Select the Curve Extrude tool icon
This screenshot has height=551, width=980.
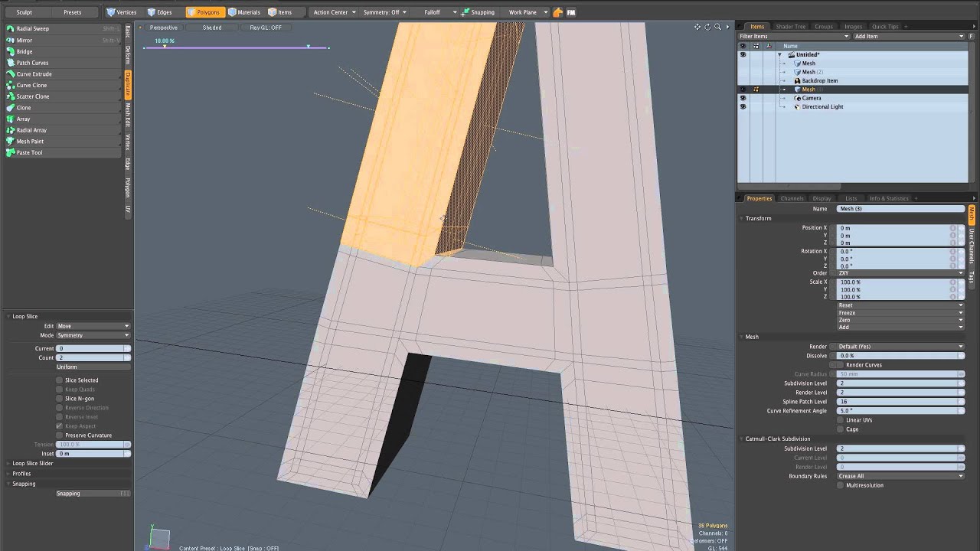[x=11, y=74]
